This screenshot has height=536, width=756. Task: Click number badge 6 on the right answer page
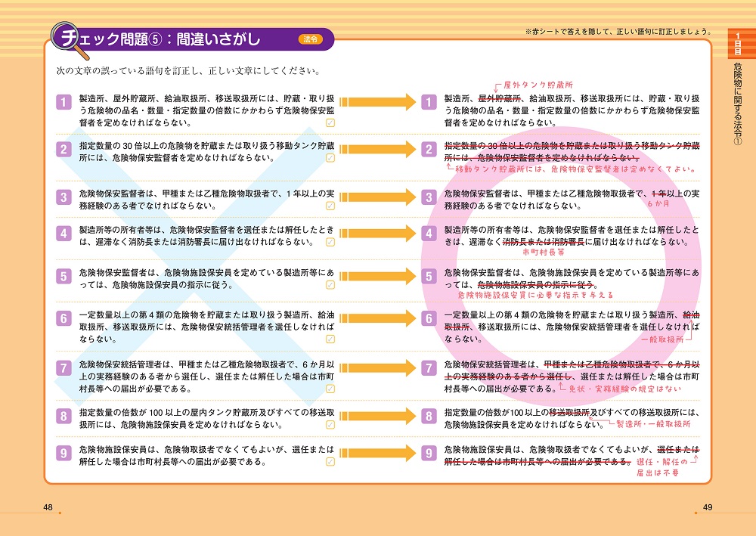429,318
